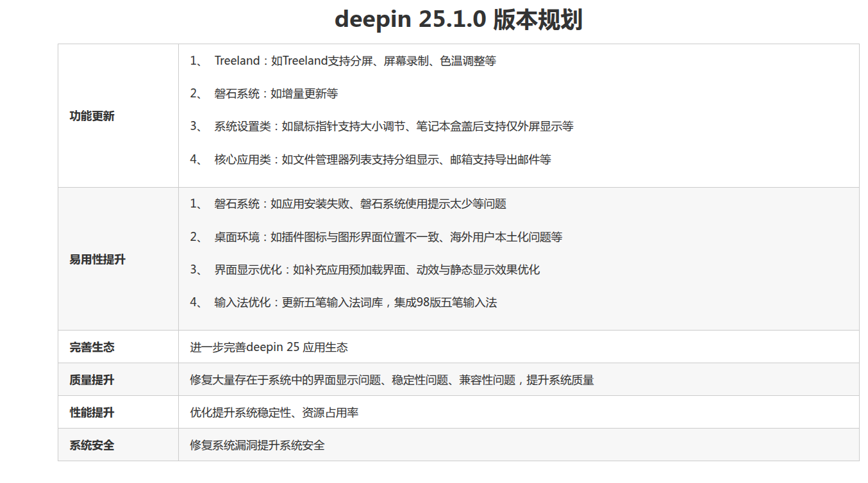Image resolution: width=868 pixels, height=483 pixels.
Task: Click the title "deepin 25.1.0 版本规划"
Action: [x=458, y=20]
